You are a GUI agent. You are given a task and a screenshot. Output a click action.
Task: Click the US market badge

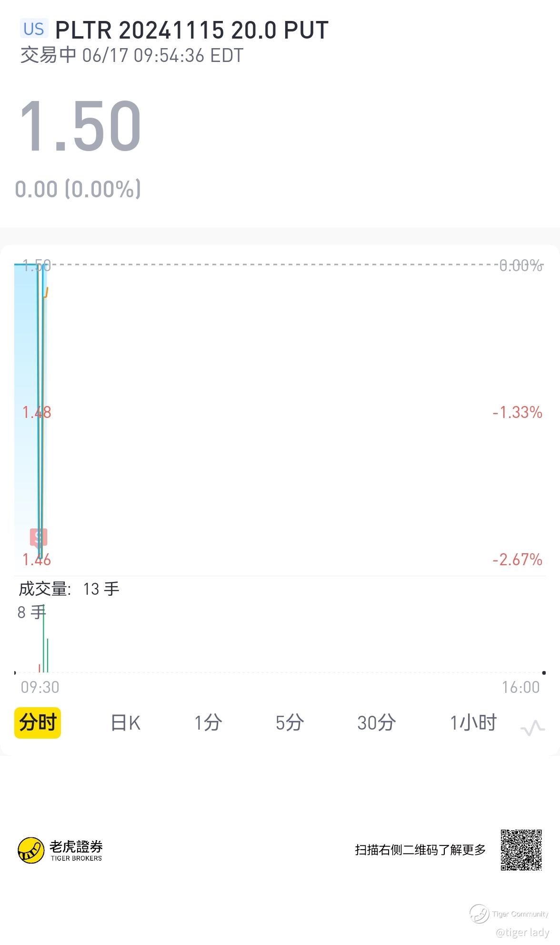pyautogui.click(x=34, y=29)
